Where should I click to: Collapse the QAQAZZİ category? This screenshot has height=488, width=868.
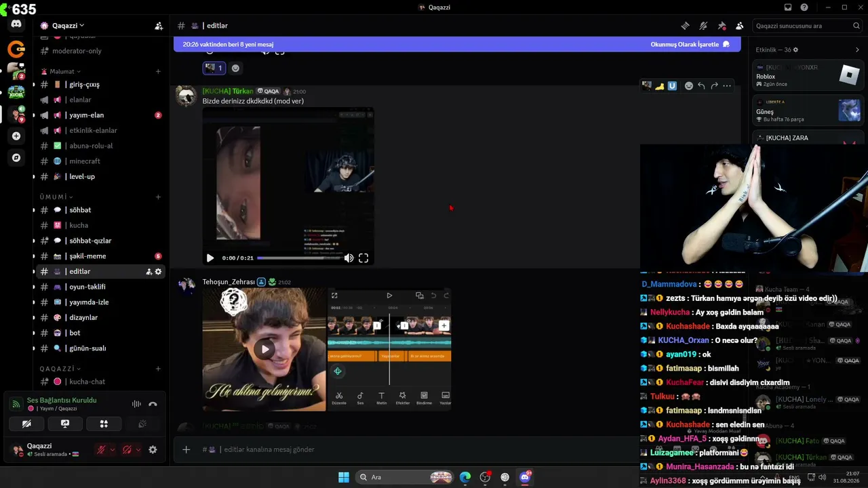point(60,369)
